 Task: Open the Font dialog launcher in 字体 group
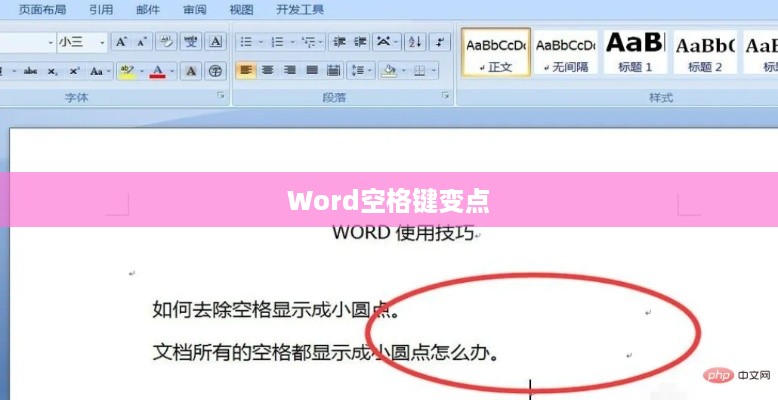pyautogui.click(x=221, y=95)
